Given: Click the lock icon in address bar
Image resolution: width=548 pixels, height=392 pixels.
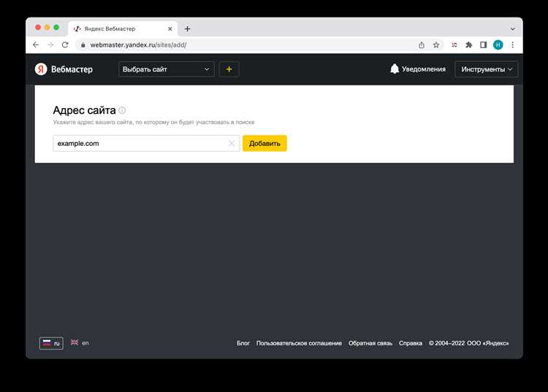Looking at the screenshot, I should (83, 45).
